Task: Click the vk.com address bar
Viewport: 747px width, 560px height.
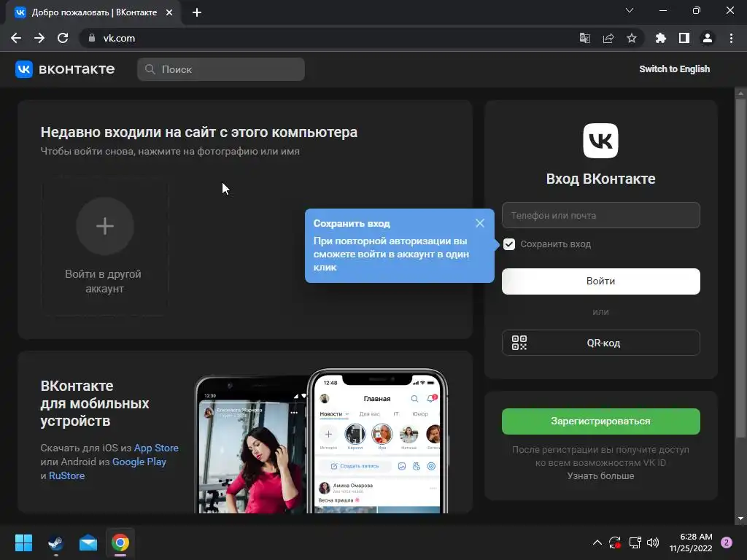Action: tap(329, 38)
